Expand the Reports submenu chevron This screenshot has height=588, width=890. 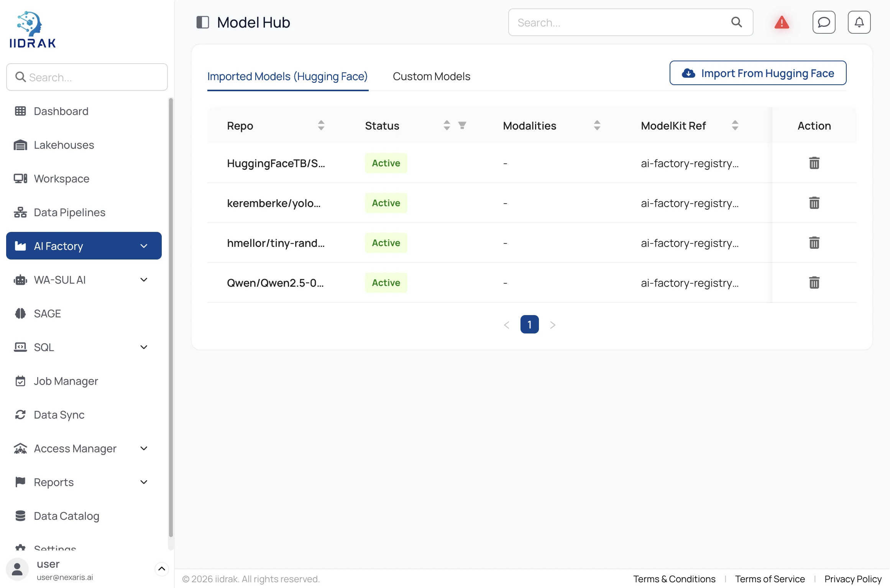(x=144, y=482)
